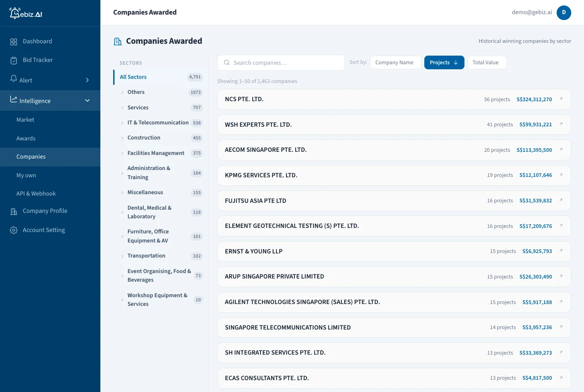Select the Companies menu item

point(50,157)
